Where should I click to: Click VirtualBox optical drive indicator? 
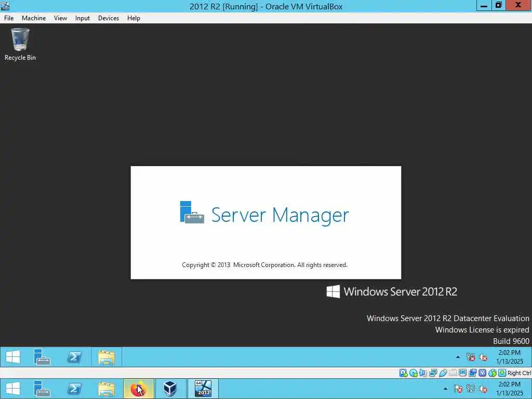(x=413, y=373)
